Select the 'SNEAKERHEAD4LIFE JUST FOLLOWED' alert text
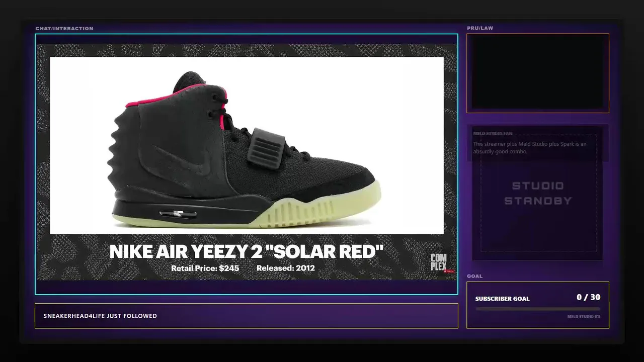This screenshot has height=362, width=644. pos(100,316)
